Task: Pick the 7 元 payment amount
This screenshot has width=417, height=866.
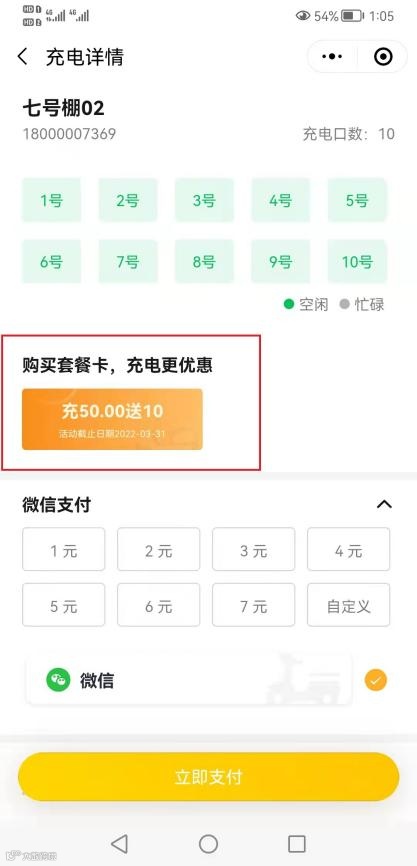Action: point(254,605)
